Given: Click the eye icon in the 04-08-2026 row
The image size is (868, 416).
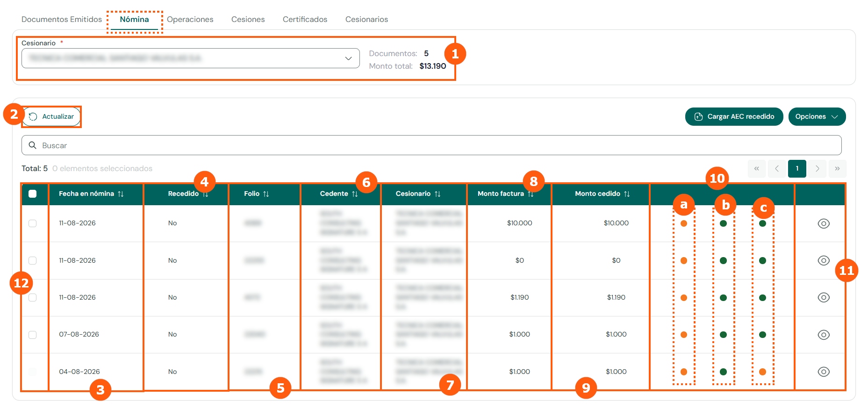Looking at the screenshot, I should pyautogui.click(x=824, y=372).
